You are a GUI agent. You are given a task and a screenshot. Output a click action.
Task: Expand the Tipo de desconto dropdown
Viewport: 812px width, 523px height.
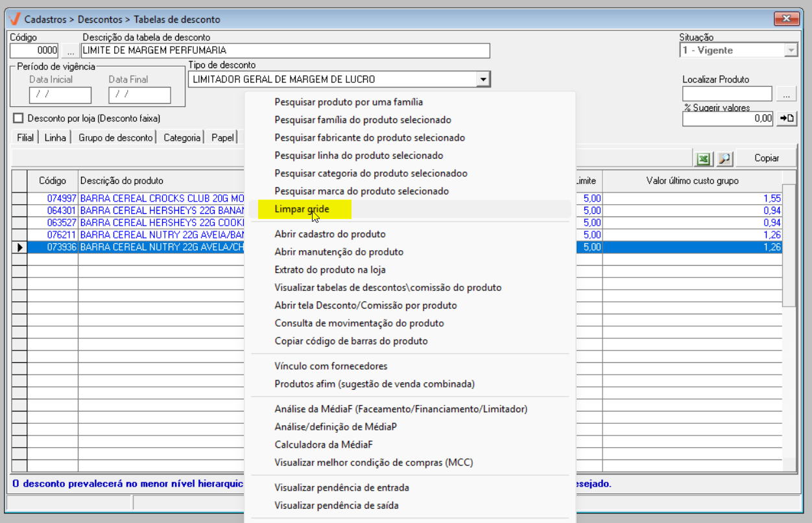point(483,80)
